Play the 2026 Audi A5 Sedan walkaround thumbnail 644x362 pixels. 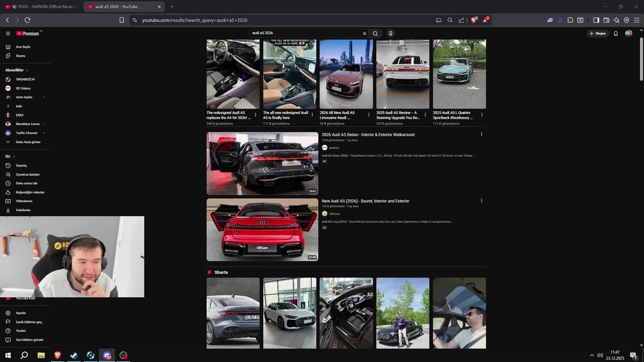tap(262, 163)
